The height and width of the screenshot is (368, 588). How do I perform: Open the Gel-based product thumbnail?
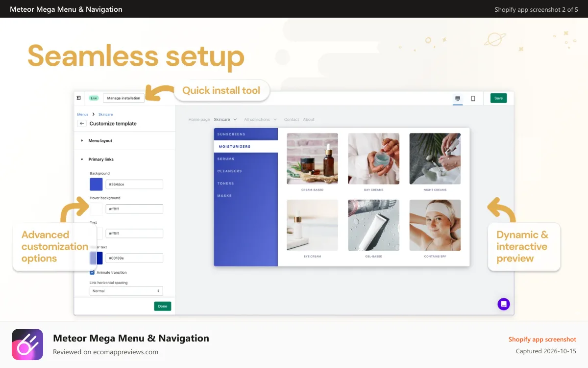tap(374, 225)
